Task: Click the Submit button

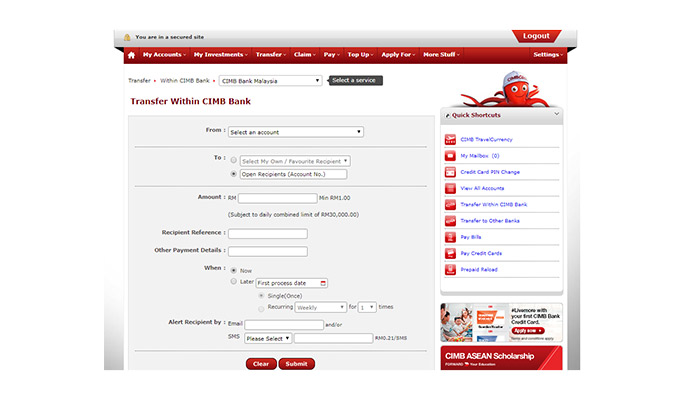Action: pos(296,364)
